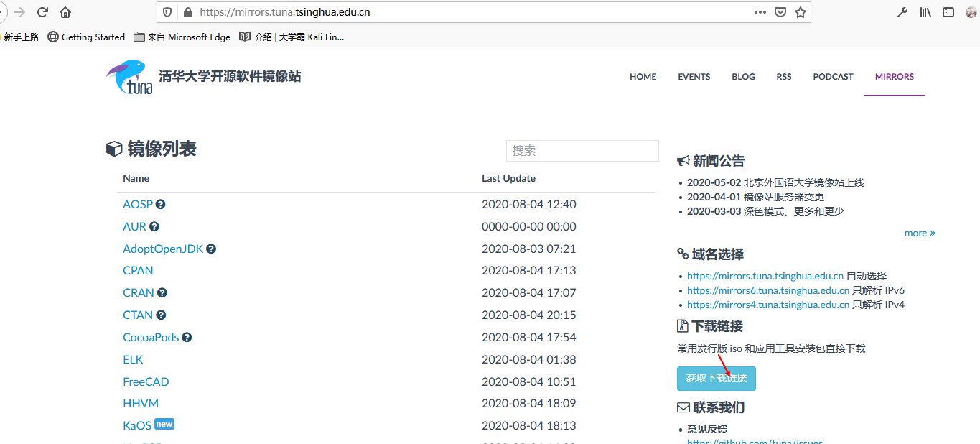Click the new badge beside KaOS

164,424
